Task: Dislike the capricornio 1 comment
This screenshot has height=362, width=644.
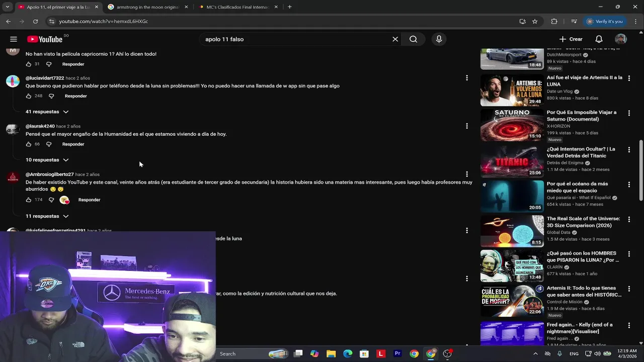Action: pos(49,64)
